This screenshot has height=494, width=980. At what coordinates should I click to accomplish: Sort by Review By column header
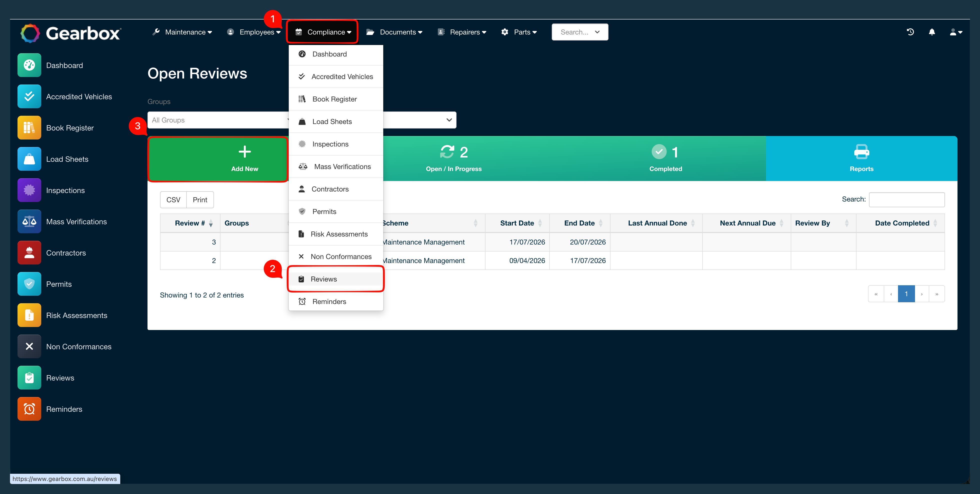[824, 223]
